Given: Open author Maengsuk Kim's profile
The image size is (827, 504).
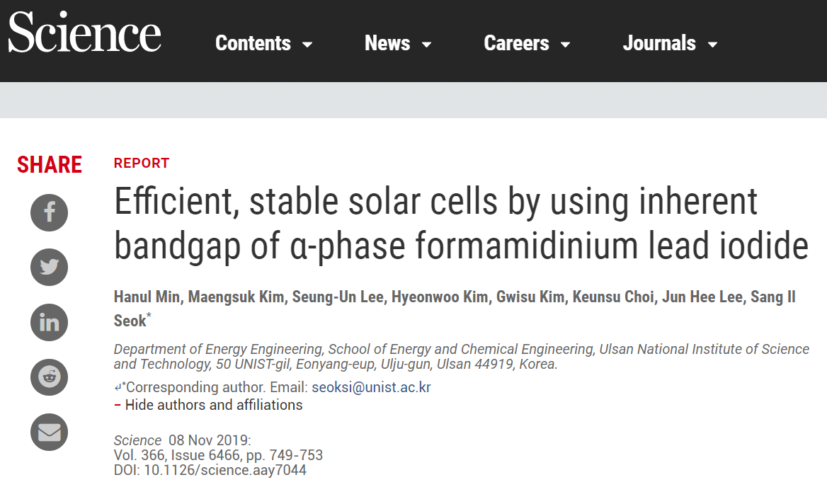Looking at the screenshot, I should 236,297.
